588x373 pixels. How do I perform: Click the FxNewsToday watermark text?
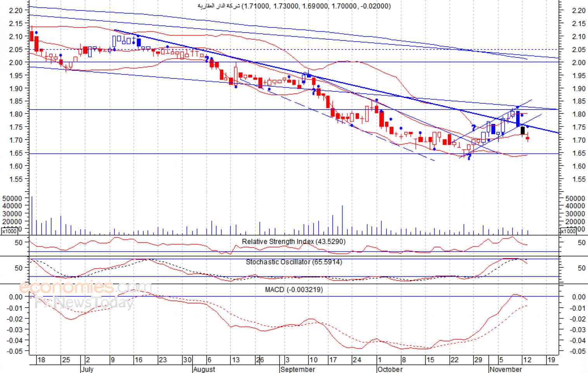point(85,302)
